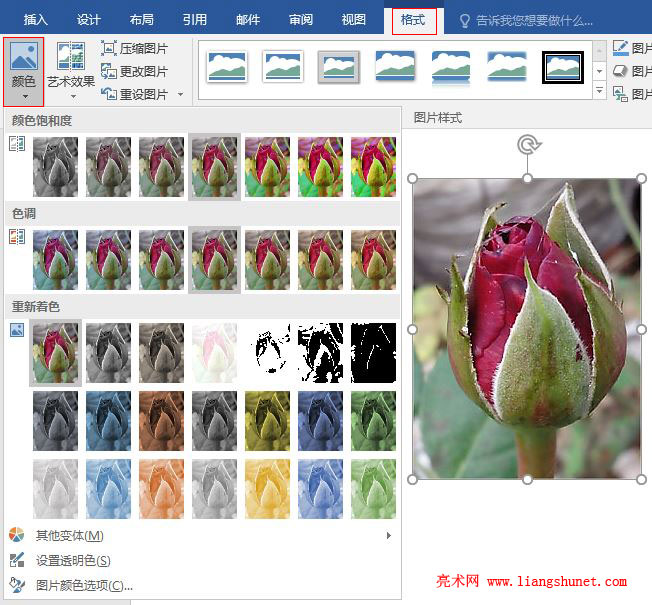
Task: Apply the fourth picture style thumbnail
Action: (395, 66)
